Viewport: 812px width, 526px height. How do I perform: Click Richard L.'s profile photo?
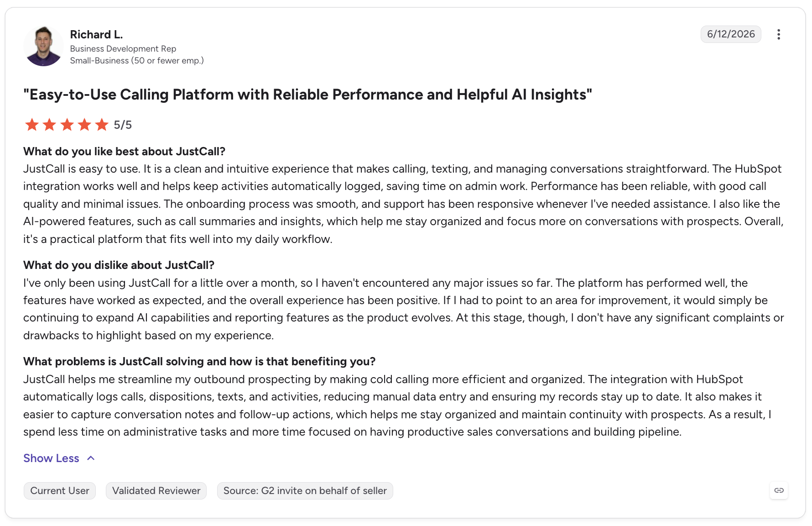[x=43, y=46]
